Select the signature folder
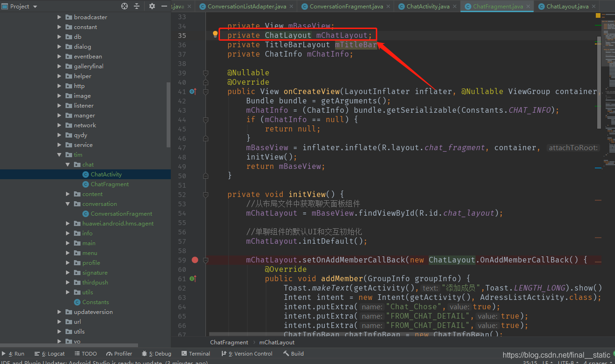Image resolution: width=615 pixels, height=364 pixels. coord(95,272)
